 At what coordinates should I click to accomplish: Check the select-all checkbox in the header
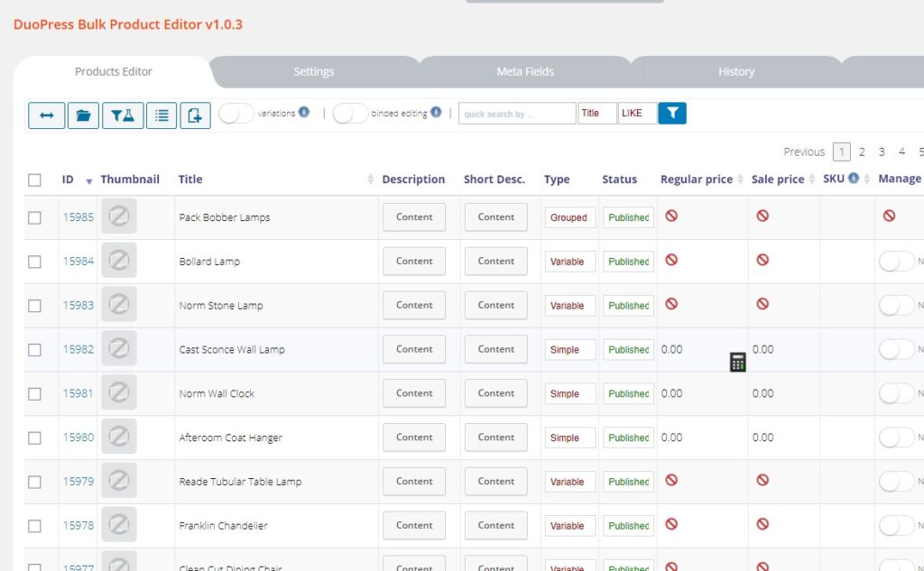[35, 180]
